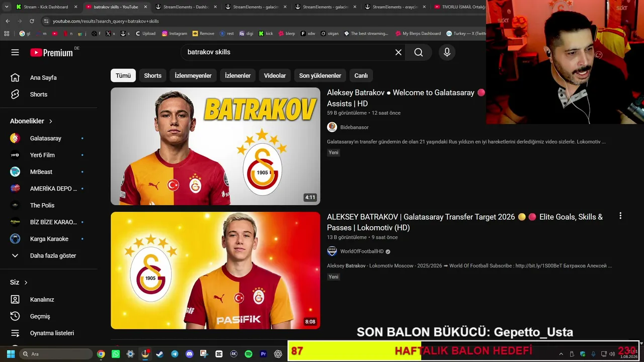Select the Son yüklenenler filter chip
The width and height of the screenshot is (644, 362).
click(320, 75)
